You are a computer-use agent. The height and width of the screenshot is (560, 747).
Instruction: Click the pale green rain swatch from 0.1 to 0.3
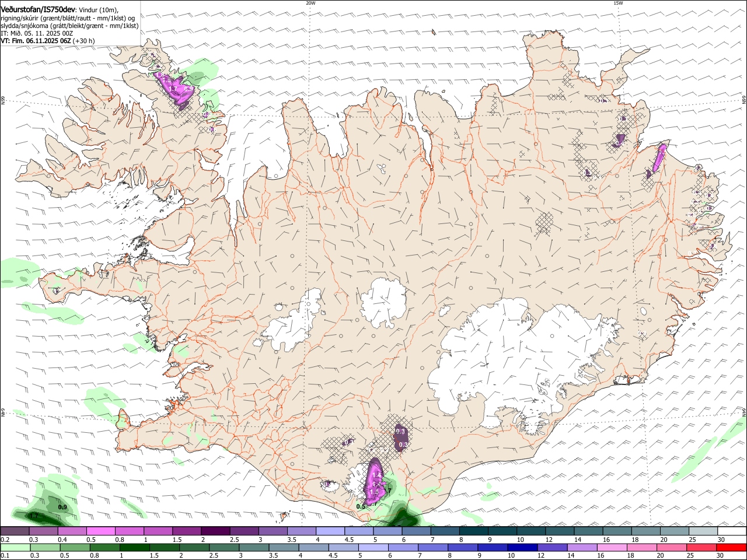point(16,548)
